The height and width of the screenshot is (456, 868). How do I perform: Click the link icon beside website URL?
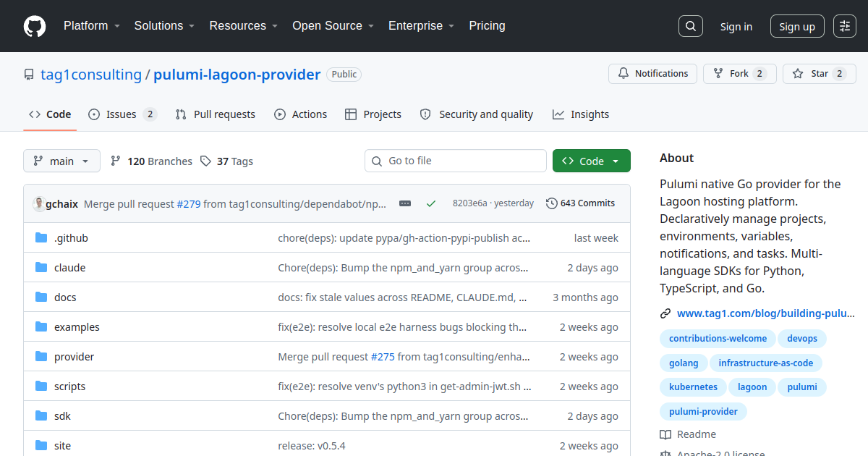(x=665, y=313)
